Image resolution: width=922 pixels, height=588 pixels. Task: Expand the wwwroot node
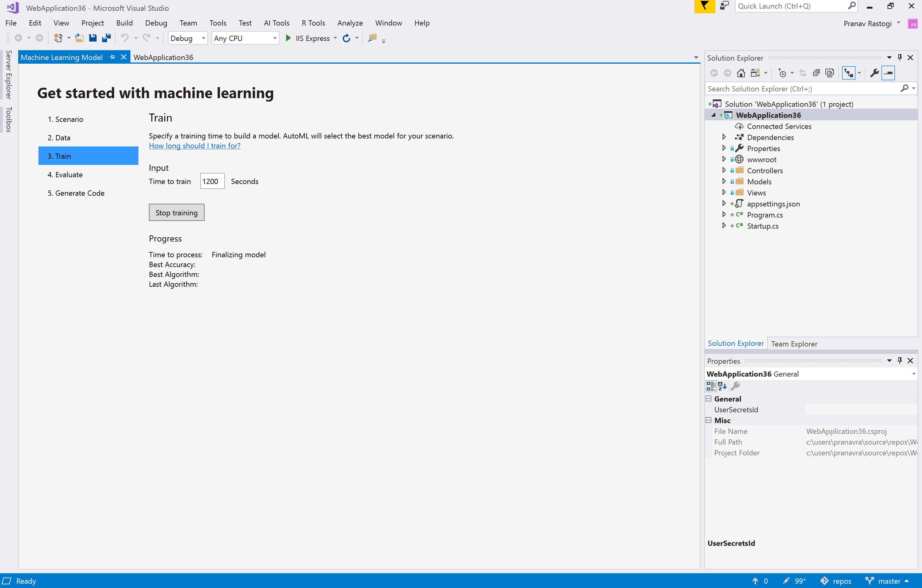coord(724,159)
